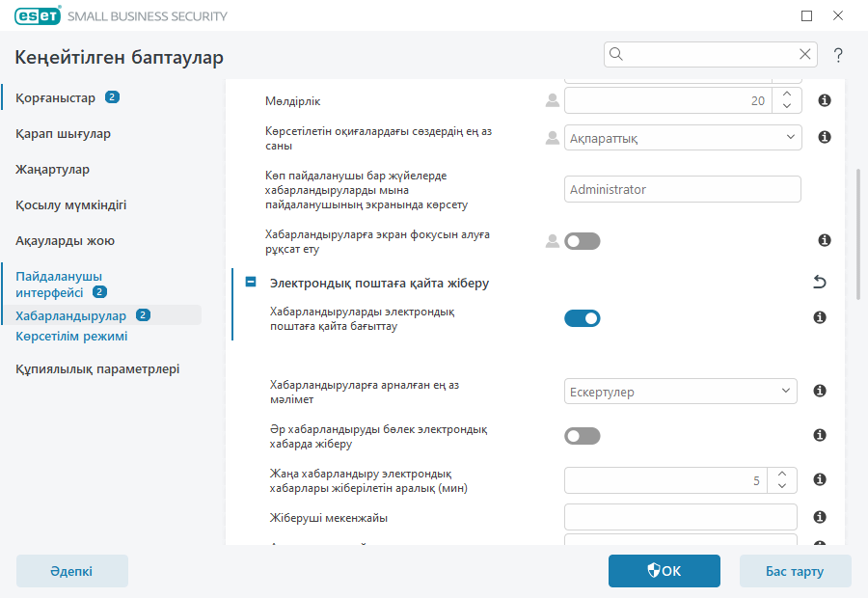Collapse the Электрондық поштаға қайта жіберу section
The width and height of the screenshot is (868, 598).
(251, 283)
